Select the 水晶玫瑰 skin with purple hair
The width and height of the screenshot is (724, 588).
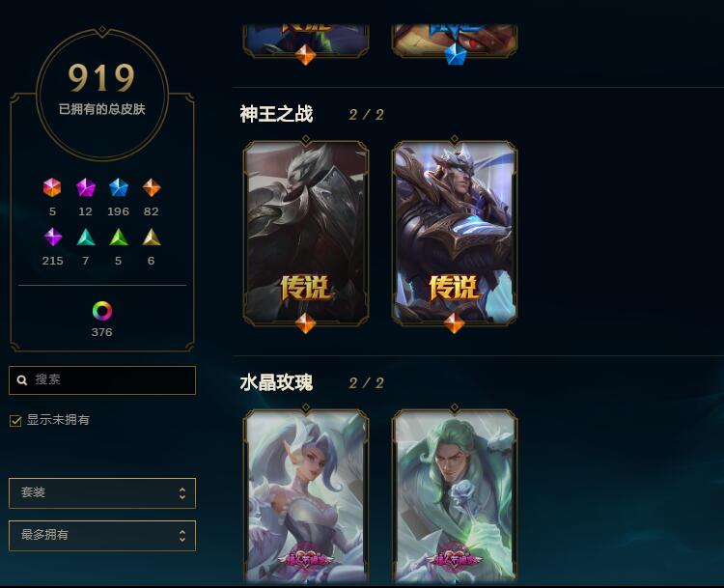click(306, 496)
